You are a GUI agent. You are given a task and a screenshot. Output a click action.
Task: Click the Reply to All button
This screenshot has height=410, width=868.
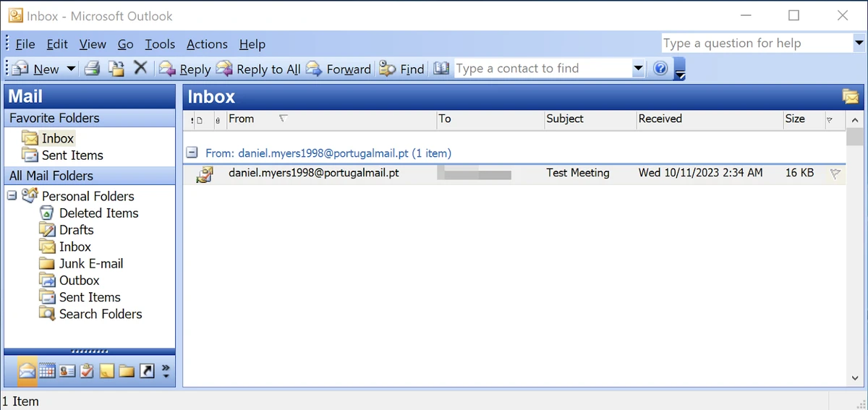pos(259,69)
